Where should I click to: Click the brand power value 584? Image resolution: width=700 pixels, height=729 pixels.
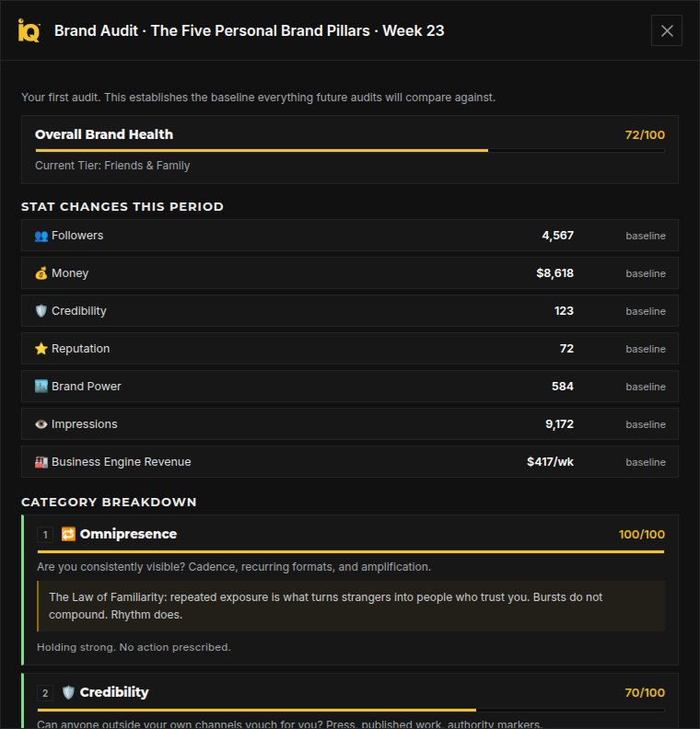(x=563, y=386)
